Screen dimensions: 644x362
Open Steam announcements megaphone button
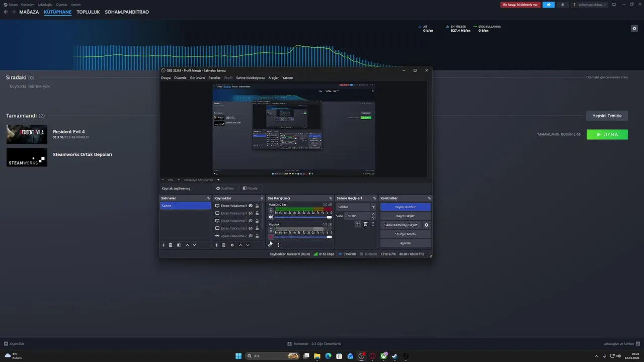pyautogui.click(x=548, y=5)
